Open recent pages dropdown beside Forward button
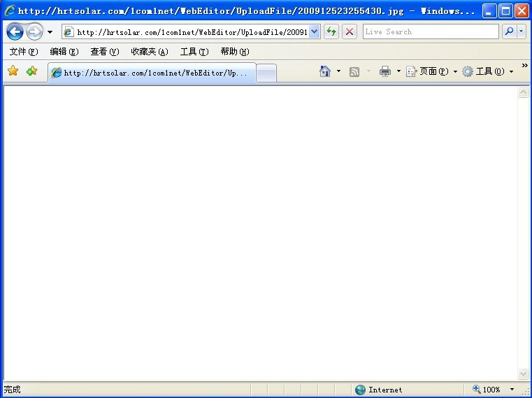Image resolution: width=532 pixels, height=398 pixels. 50,32
